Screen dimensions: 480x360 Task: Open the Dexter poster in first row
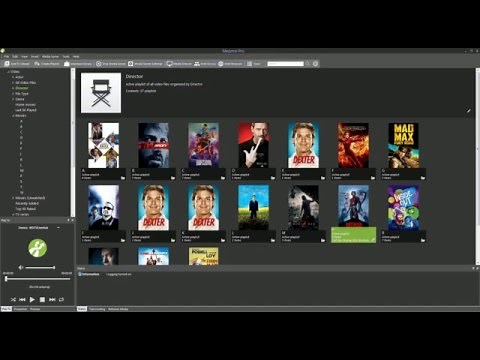[x=303, y=145]
